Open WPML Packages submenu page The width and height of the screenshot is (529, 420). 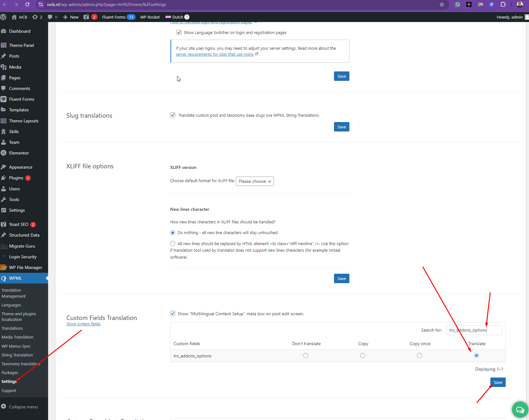10,372
